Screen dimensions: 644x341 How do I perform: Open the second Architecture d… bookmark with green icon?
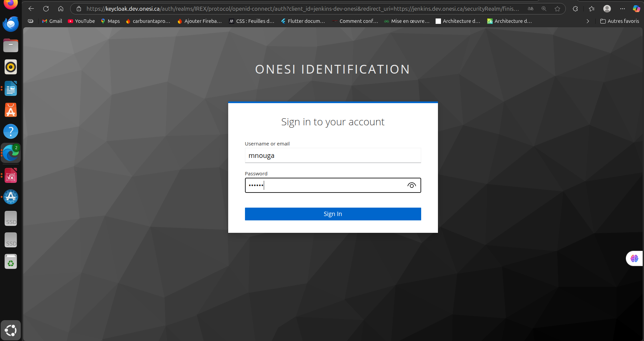click(x=510, y=21)
